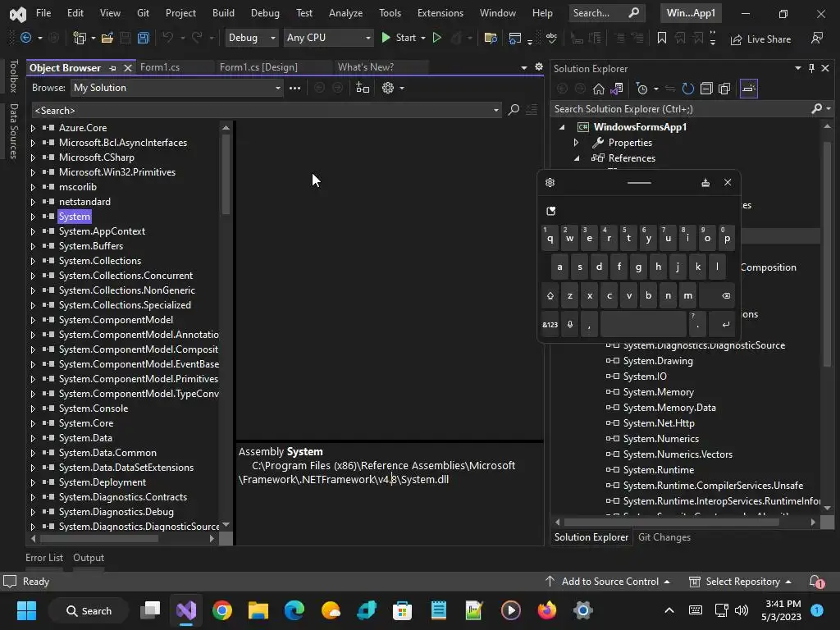The width and height of the screenshot is (840, 630).
Task: Select System.Drawing reference in Solution Explorer
Action: (658, 361)
